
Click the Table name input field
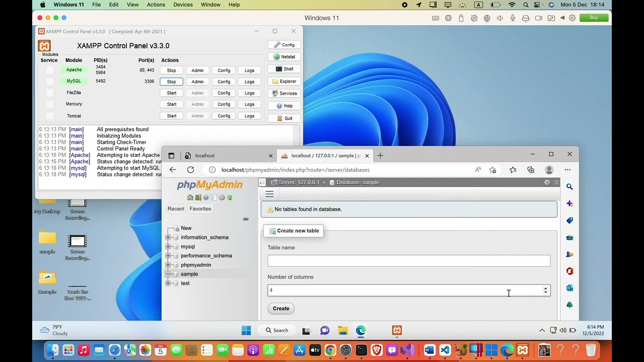point(409,261)
